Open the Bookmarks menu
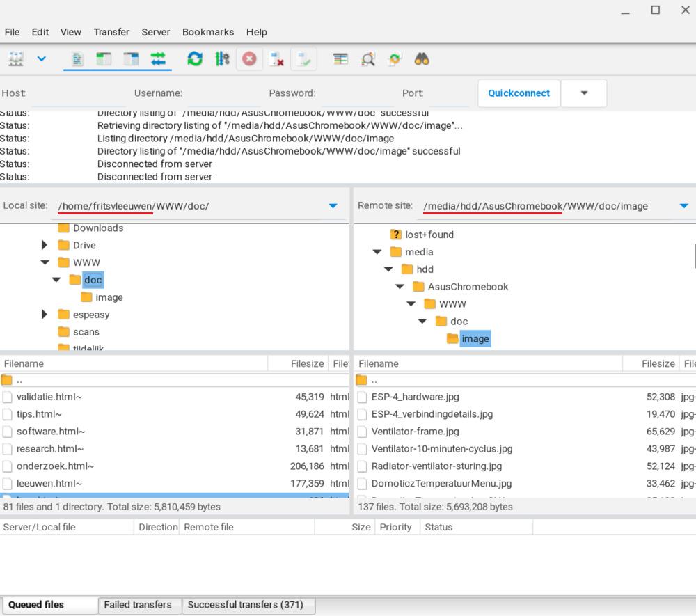Image resolution: width=696 pixels, height=616 pixels. pyautogui.click(x=207, y=32)
